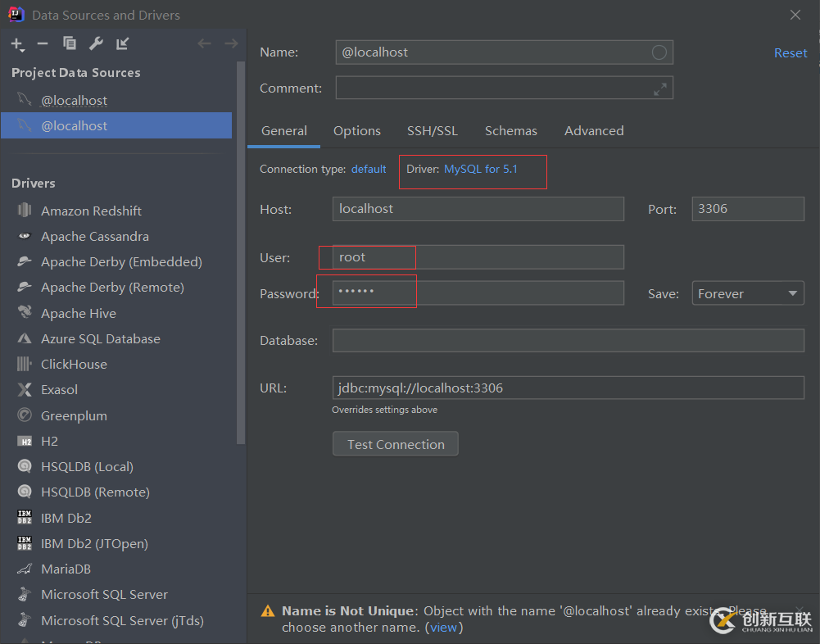Click the Microsoft SQL Server icon
The image size is (820, 644).
coord(25,594)
